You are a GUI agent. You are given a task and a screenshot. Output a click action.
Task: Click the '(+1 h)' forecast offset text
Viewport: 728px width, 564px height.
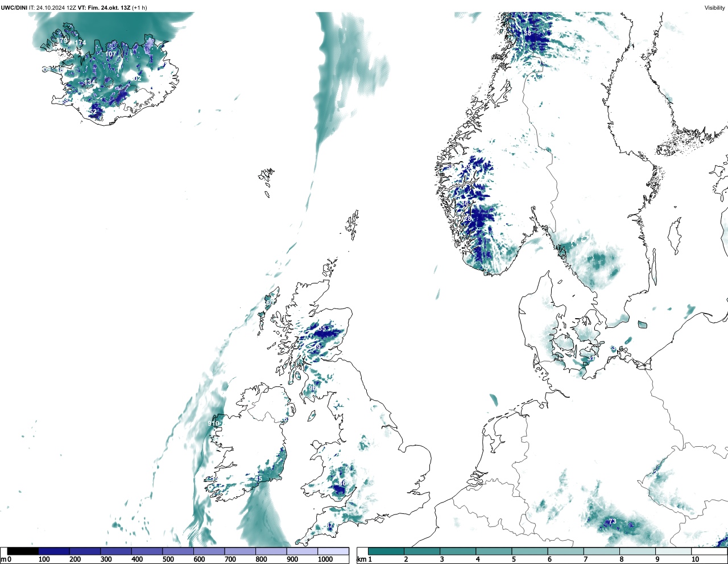coord(139,7)
